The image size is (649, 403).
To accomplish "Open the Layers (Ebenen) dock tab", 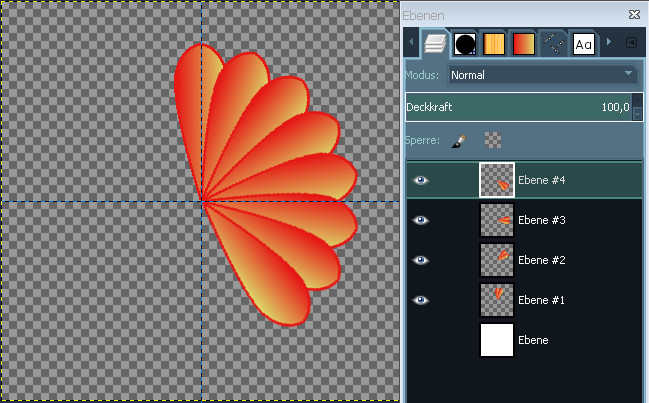I will point(434,44).
